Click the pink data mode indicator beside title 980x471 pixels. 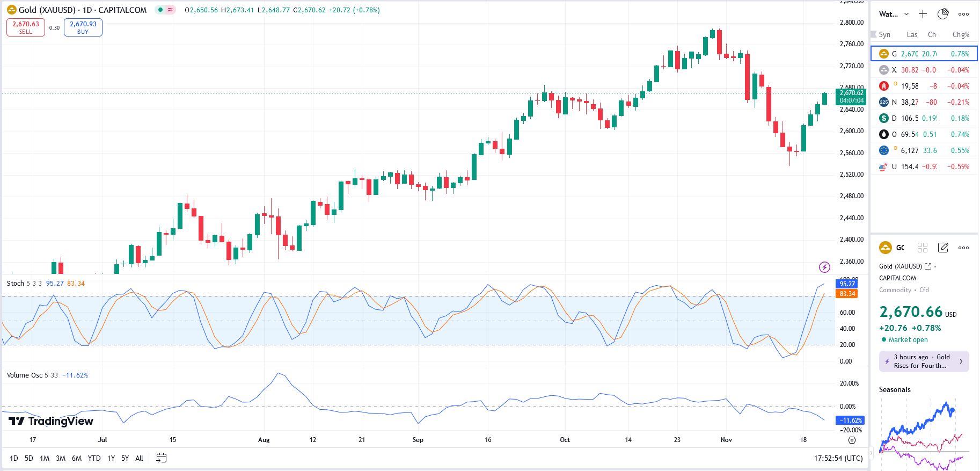(x=170, y=10)
